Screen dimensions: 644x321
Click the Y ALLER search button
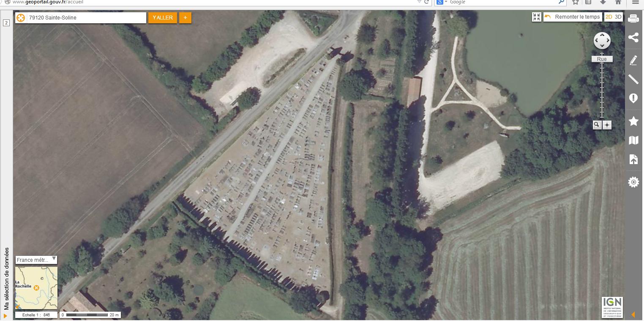[x=163, y=18]
